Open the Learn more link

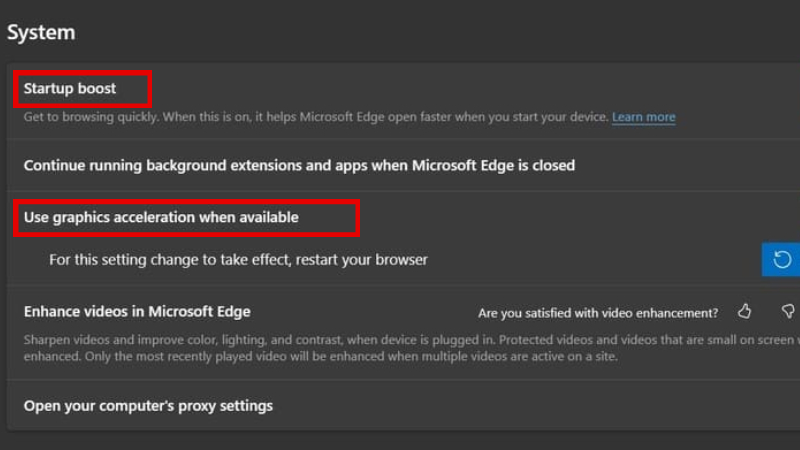643,117
